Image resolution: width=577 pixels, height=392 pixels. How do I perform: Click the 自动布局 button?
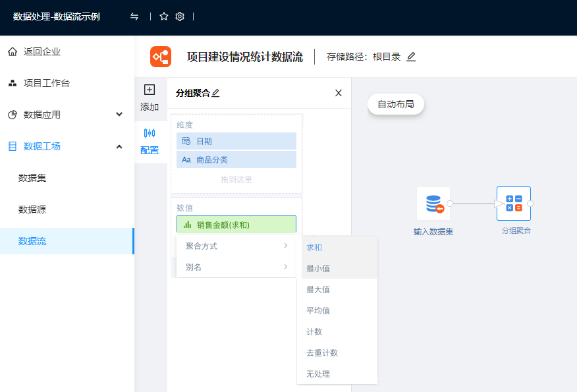click(x=396, y=104)
